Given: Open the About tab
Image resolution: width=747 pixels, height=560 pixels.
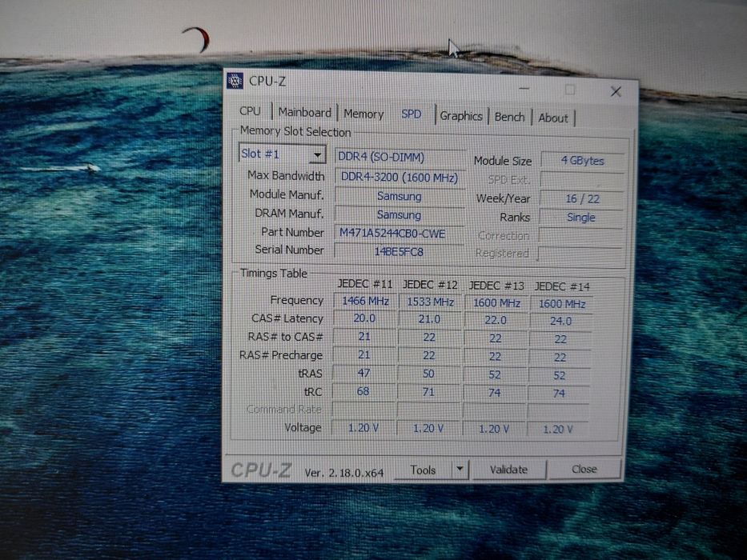Looking at the screenshot, I should 552,118.
